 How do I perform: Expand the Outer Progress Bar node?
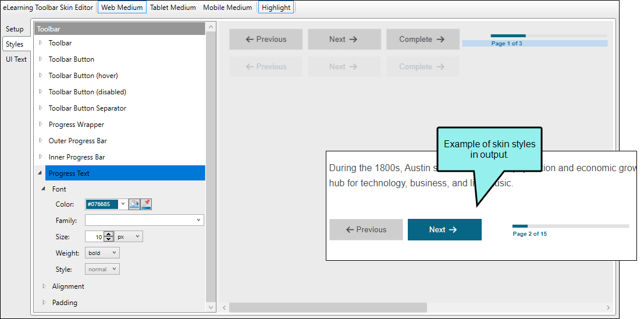[41, 141]
